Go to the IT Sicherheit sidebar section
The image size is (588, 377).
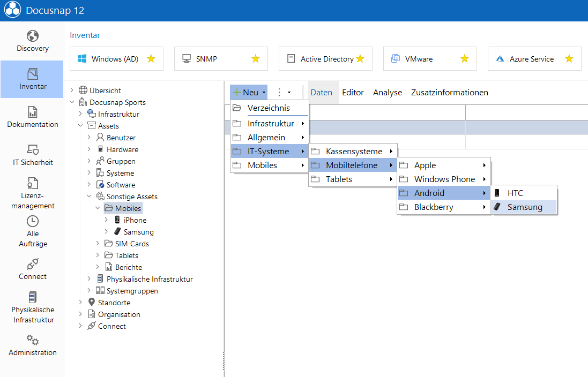click(x=33, y=155)
